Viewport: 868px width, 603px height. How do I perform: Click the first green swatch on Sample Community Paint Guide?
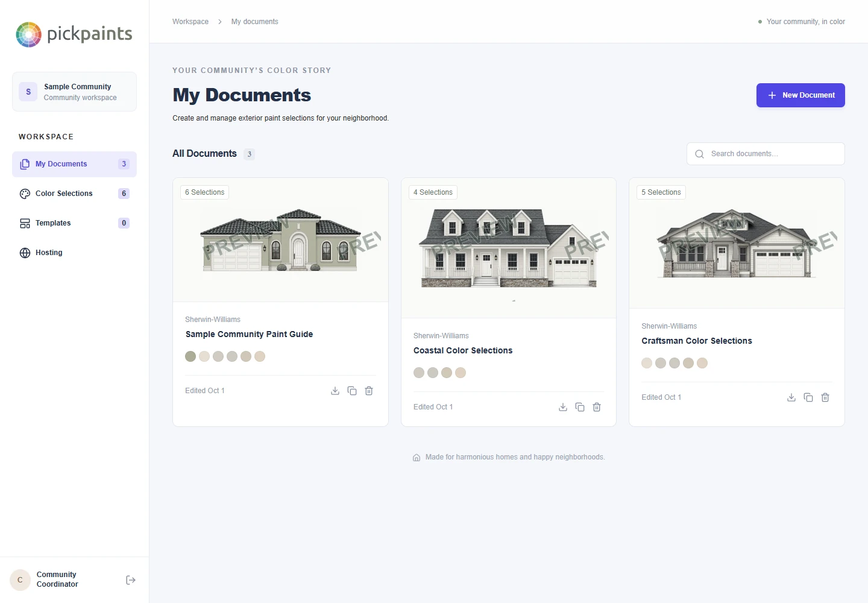click(190, 356)
